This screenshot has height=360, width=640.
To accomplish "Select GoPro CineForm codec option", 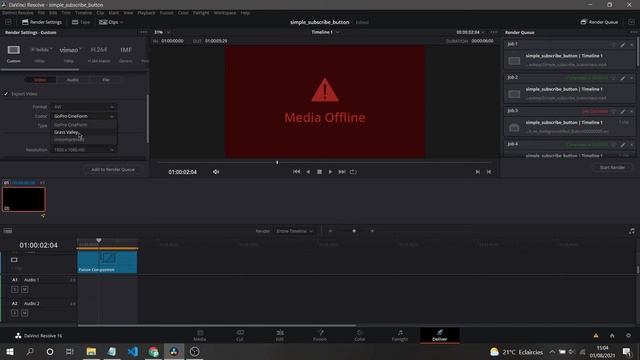I will (x=84, y=125).
